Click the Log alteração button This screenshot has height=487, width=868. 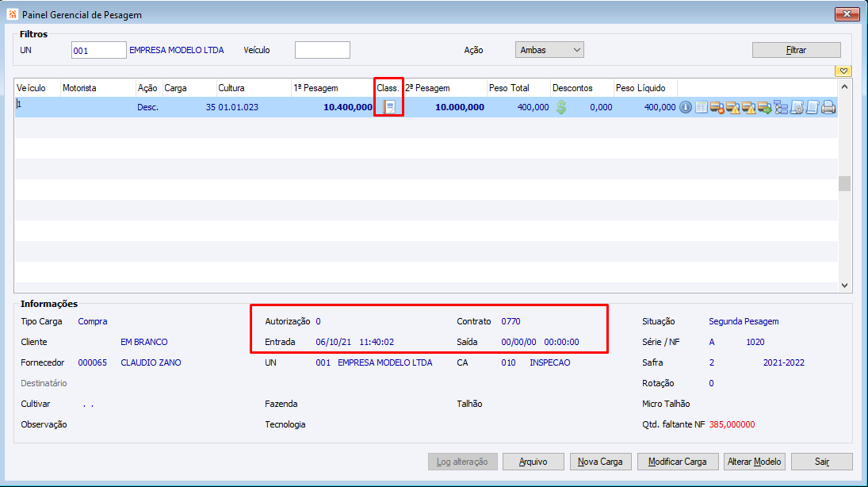coord(462,462)
